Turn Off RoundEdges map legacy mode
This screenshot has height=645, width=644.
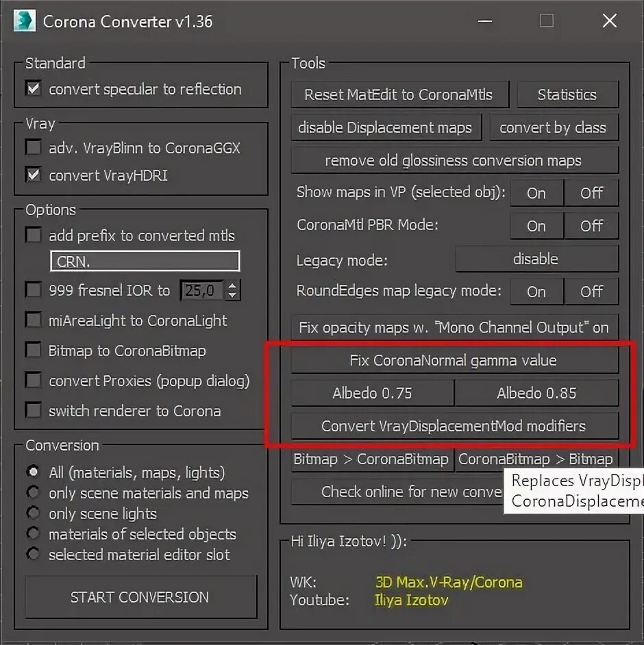(x=591, y=292)
